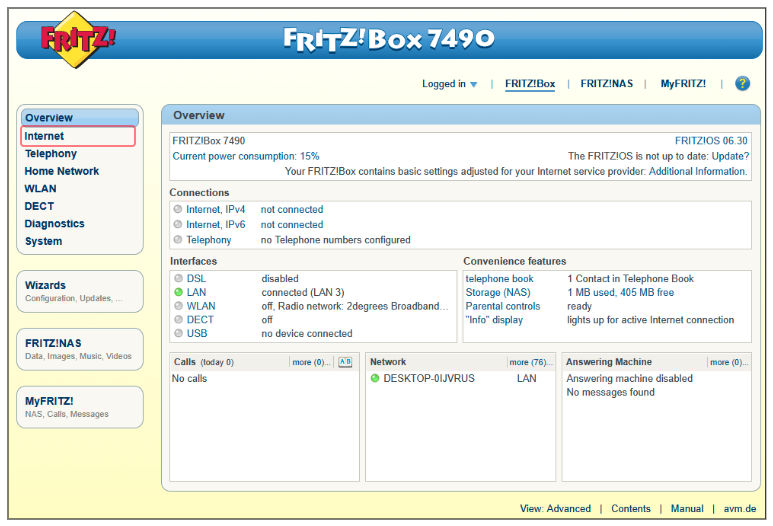The image size is (773, 526).
Task: Click gray status dot beside DECT interface
Action: pyautogui.click(x=178, y=319)
